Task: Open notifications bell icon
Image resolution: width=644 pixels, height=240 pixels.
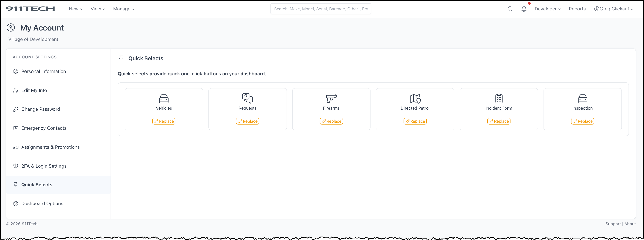Action: 524,9
